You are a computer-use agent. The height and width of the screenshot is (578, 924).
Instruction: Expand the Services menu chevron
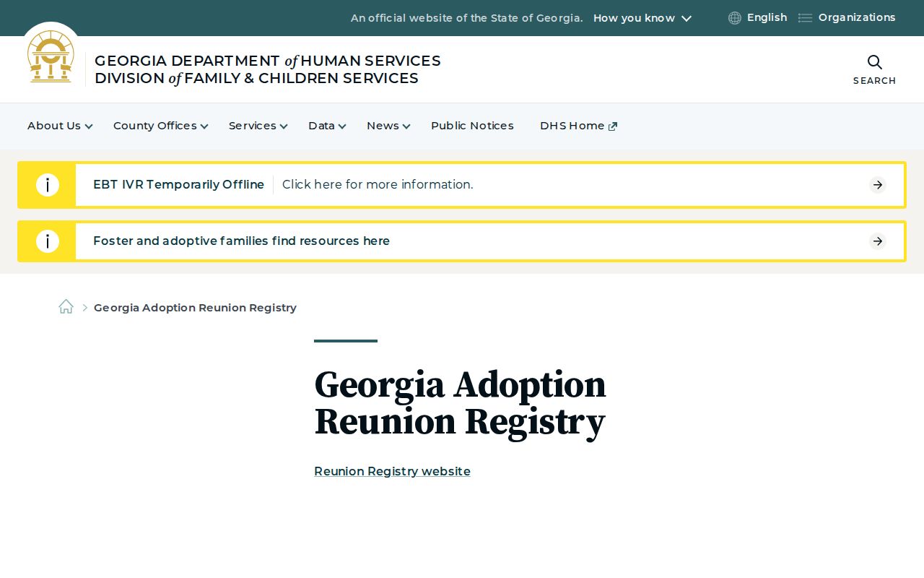284,126
